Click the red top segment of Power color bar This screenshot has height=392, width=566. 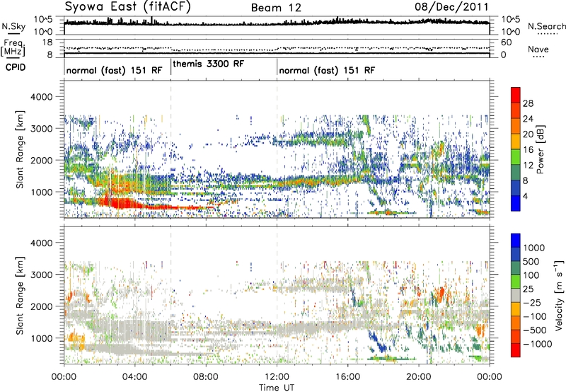[x=516, y=96]
